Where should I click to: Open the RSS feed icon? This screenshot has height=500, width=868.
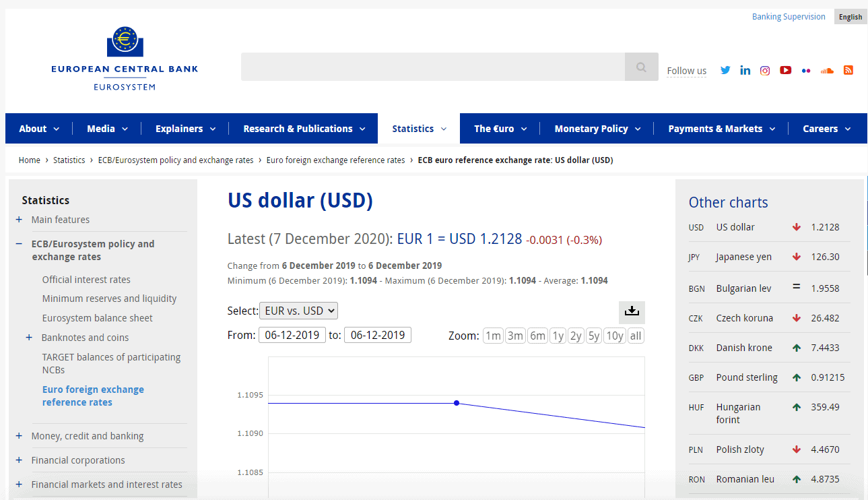tap(848, 70)
